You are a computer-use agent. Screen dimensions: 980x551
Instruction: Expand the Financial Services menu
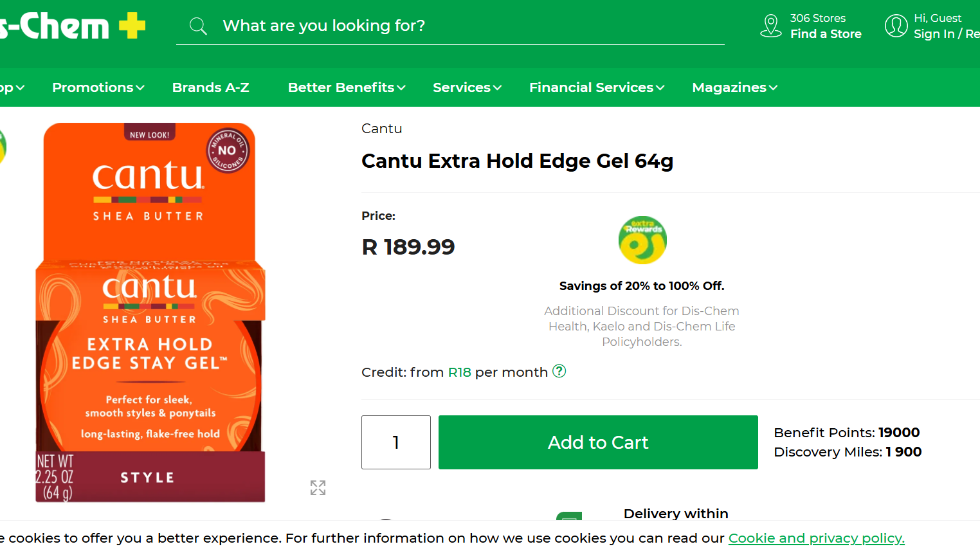tap(596, 87)
